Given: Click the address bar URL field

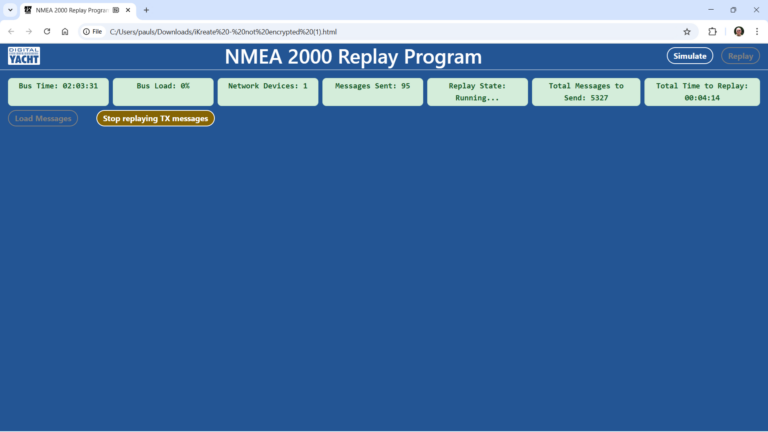Looking at the screenshot, I should (x=380, y=31).
